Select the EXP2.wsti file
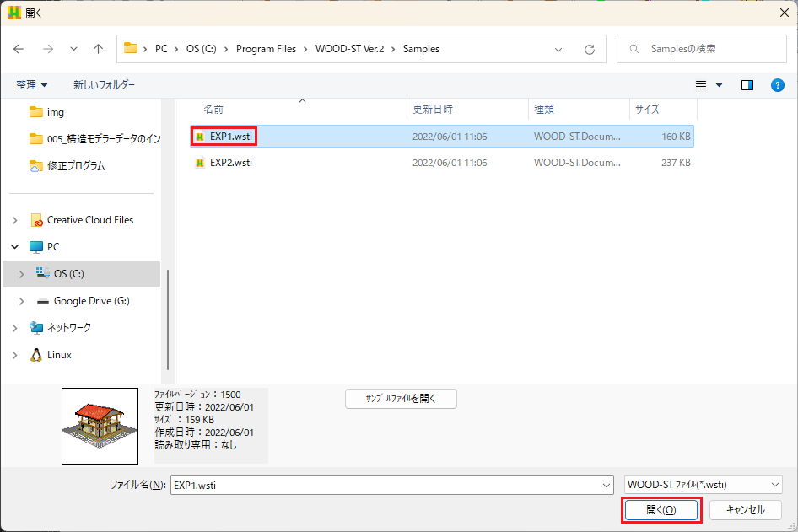The width and height of the screenshot is (798, 532). click(230, 163)
